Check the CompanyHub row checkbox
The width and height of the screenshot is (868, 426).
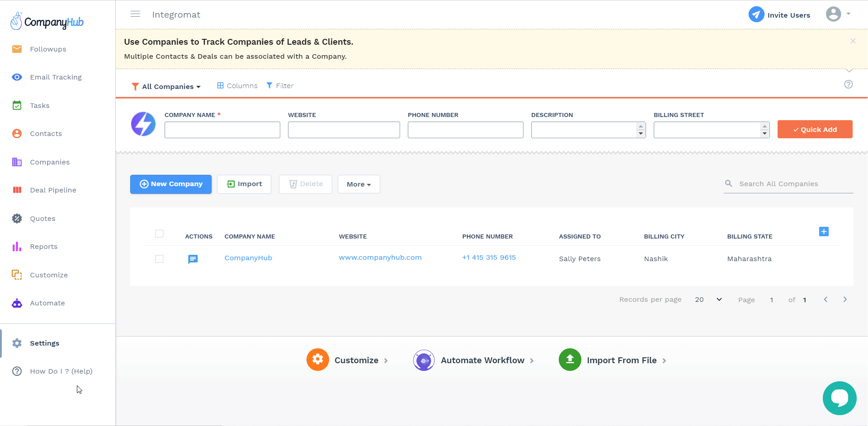point(159,259)
